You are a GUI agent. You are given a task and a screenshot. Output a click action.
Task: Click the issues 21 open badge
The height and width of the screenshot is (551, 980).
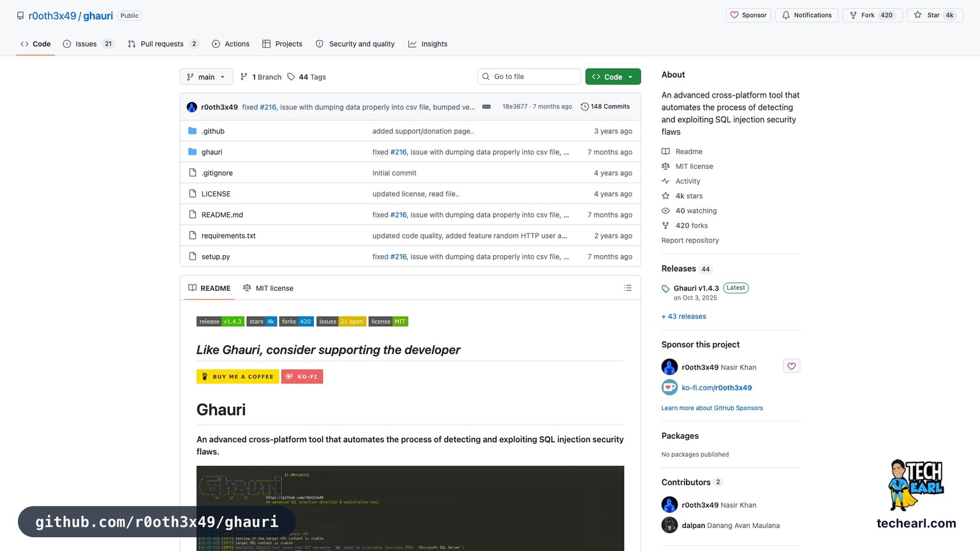(341, 321)
